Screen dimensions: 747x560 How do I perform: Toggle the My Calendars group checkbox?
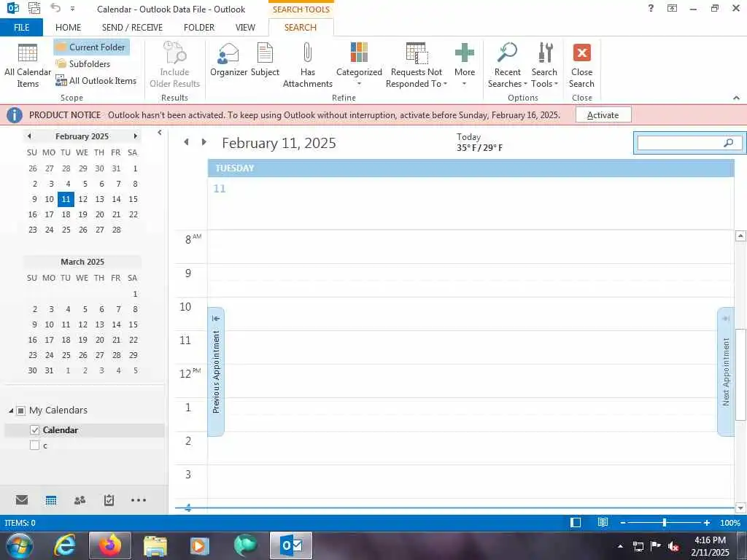(20, 411)
